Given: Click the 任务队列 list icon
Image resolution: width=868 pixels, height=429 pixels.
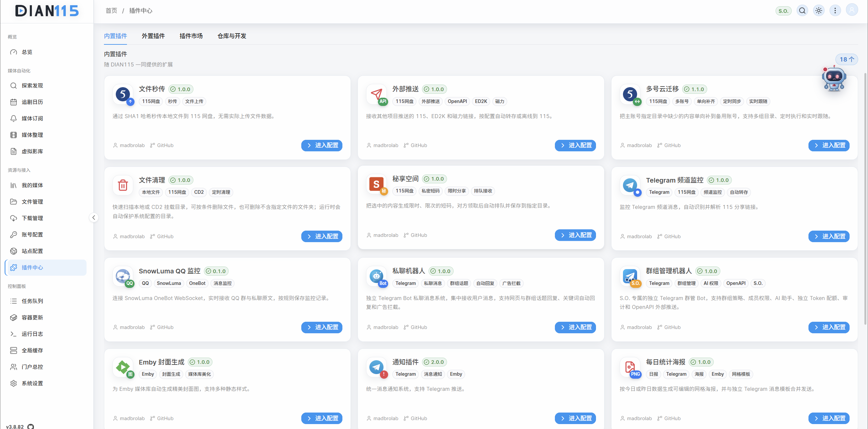Looking at the screenshot, I should 13,301.
